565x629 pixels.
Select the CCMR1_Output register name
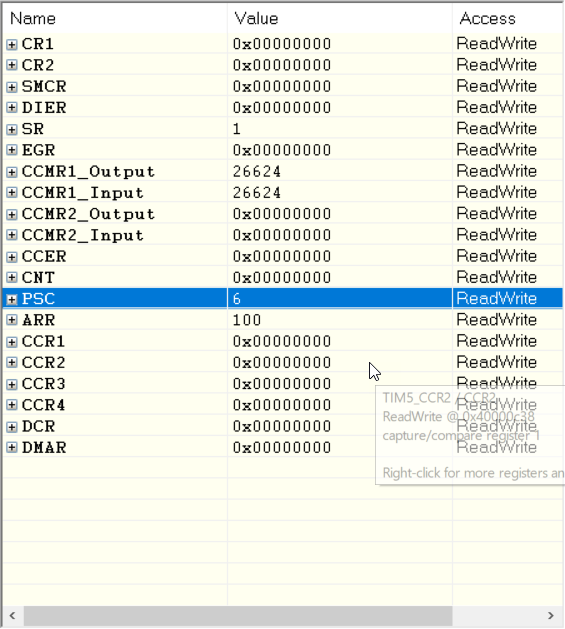[x=88, y=172]
